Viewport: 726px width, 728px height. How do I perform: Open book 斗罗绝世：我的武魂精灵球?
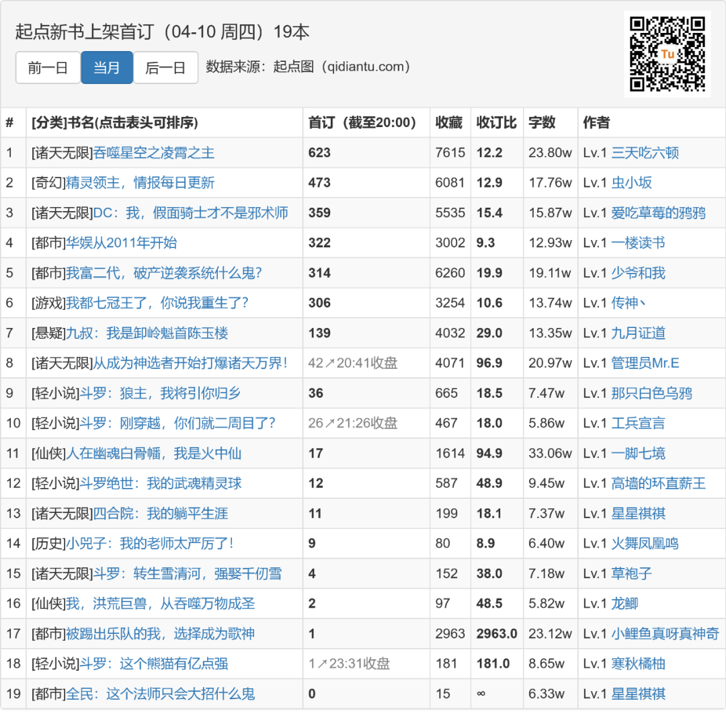pos(161,483)
